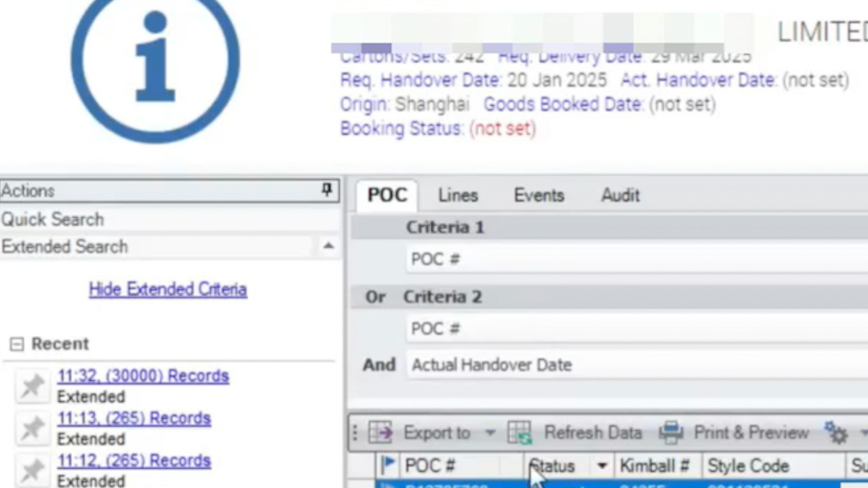Pin the Actions panel with pushpin icon

point(327,190)
